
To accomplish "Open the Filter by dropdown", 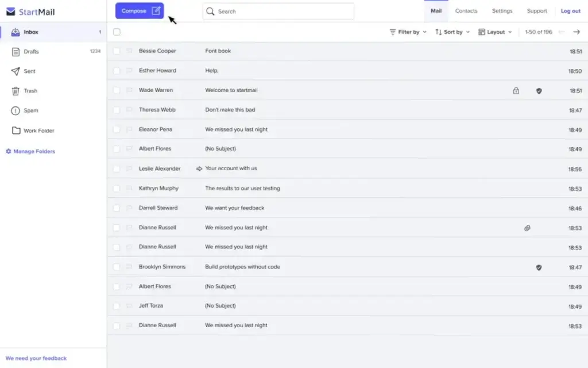I will click(408, 32).
